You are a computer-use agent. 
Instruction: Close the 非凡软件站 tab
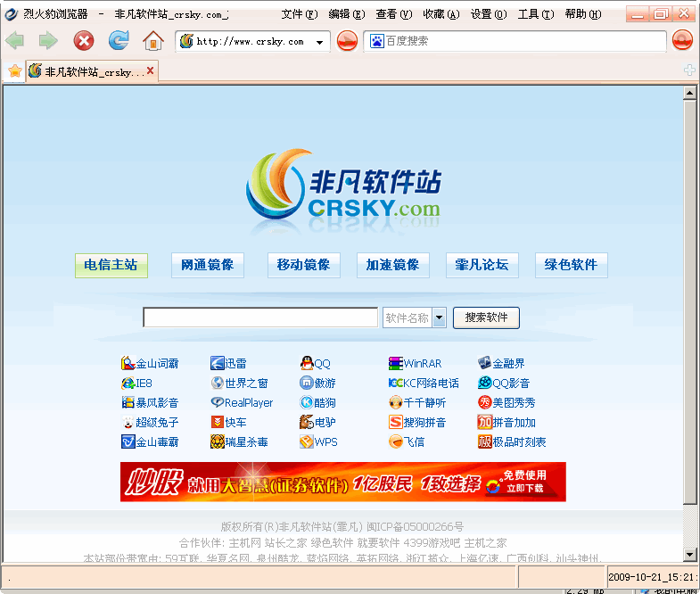pyautogui.click(x=151, y=70)
